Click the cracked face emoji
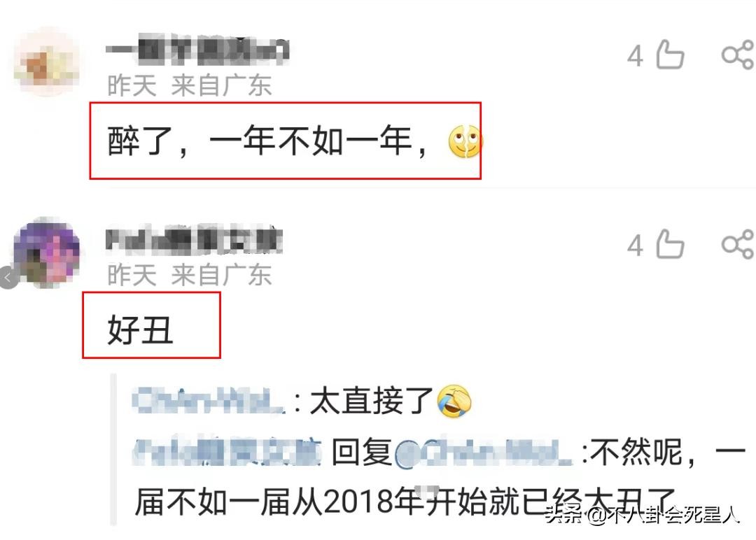 click(465, 141)
